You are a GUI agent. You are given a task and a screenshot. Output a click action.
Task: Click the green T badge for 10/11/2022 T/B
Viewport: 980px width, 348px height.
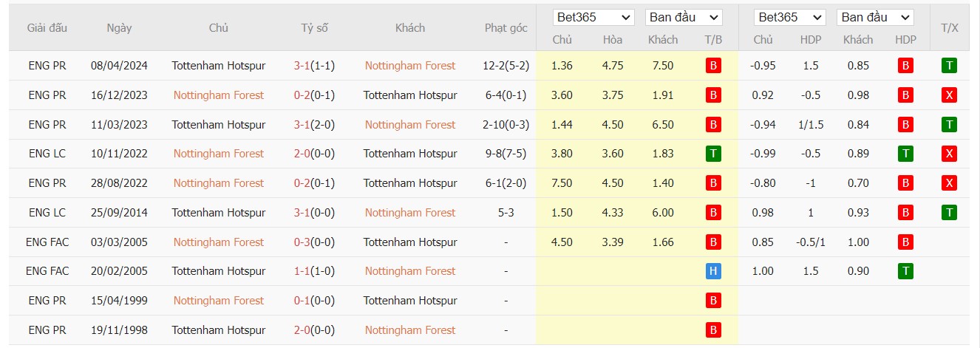713,154
